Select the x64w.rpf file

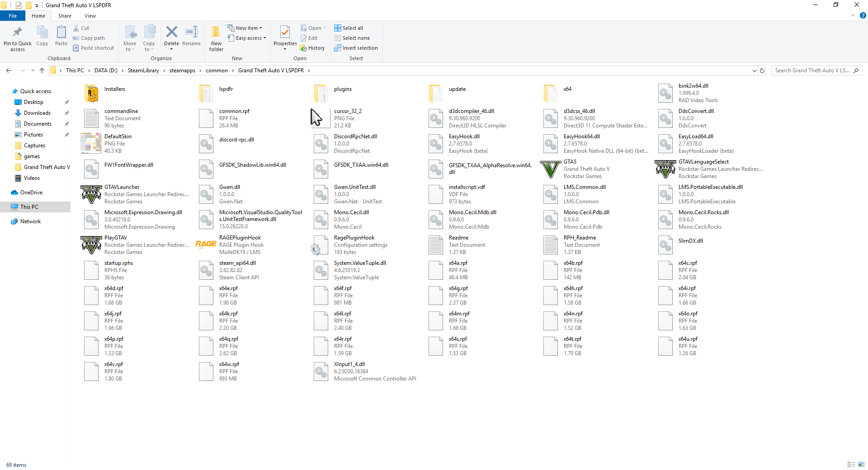coord(219,371)
